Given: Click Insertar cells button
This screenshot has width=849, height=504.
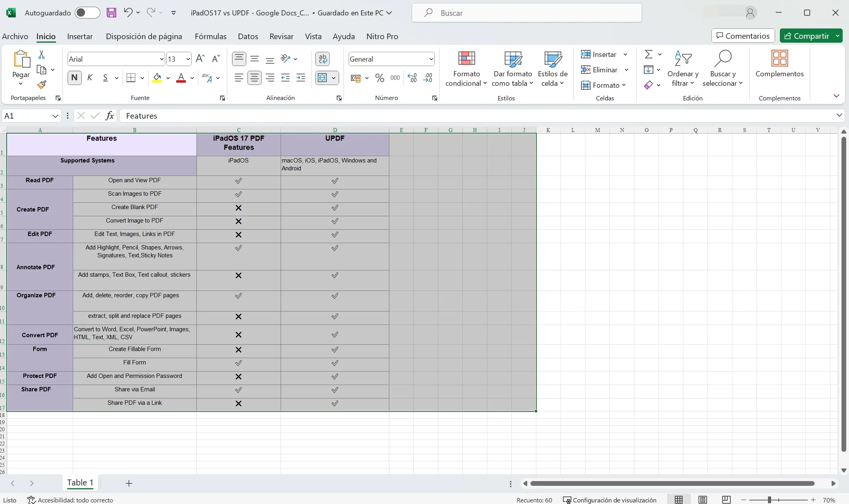Looking at the screenshot, I should [x=599, y=54].
